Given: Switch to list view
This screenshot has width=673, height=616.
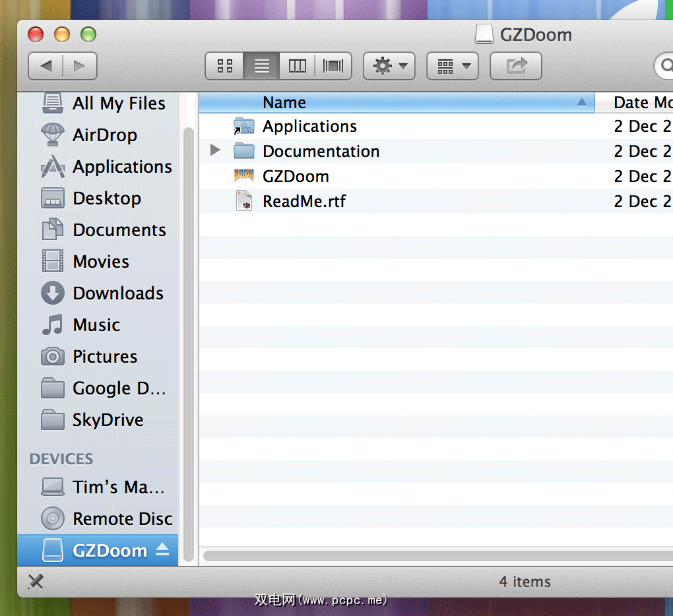Looking at the screenshot, I should tap(261, 66).
